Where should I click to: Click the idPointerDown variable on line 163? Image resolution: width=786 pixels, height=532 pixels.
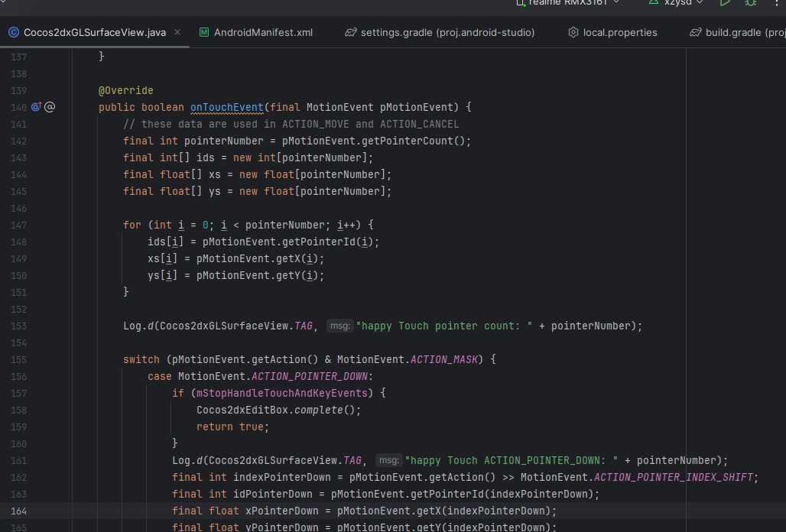273,494
